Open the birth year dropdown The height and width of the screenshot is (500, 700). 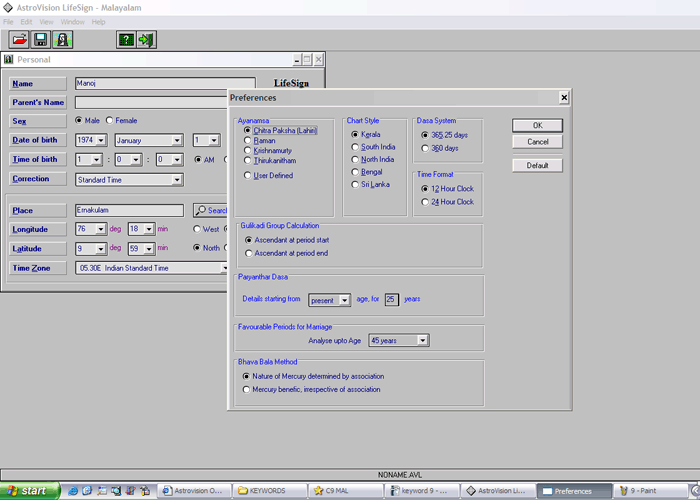click(101, 140)
